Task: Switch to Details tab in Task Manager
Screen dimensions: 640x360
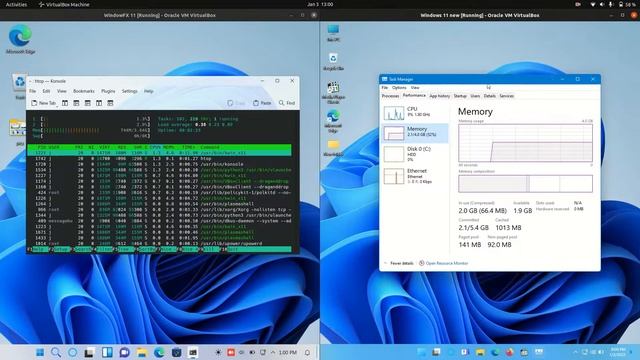Action: pos(489,96)
